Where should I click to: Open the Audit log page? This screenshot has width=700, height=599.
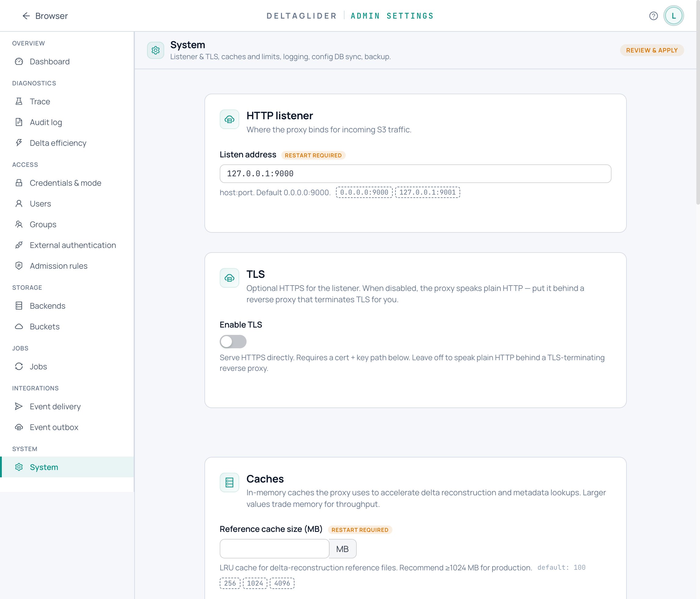[x=67, y=122]
